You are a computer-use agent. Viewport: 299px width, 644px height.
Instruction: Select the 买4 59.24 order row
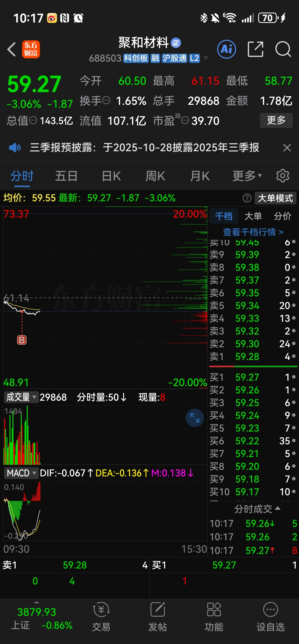pos(253,415)
